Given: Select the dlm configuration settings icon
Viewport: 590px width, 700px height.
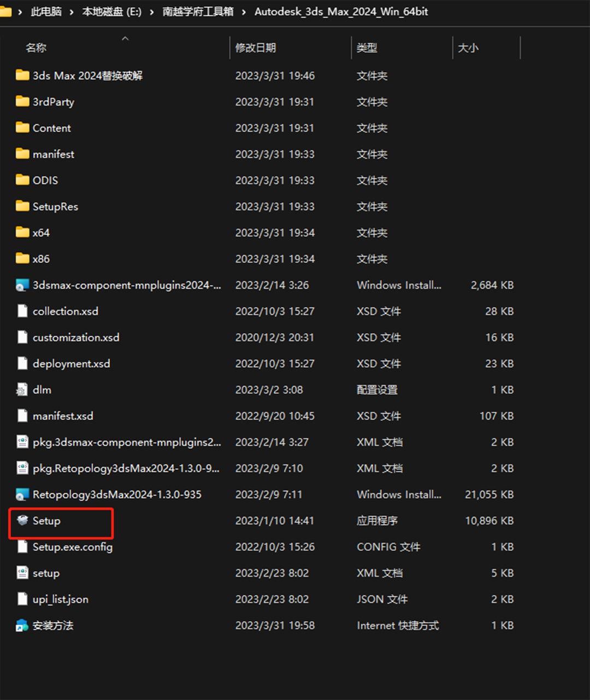Looking at the screenshot, I should pos(22,390).
